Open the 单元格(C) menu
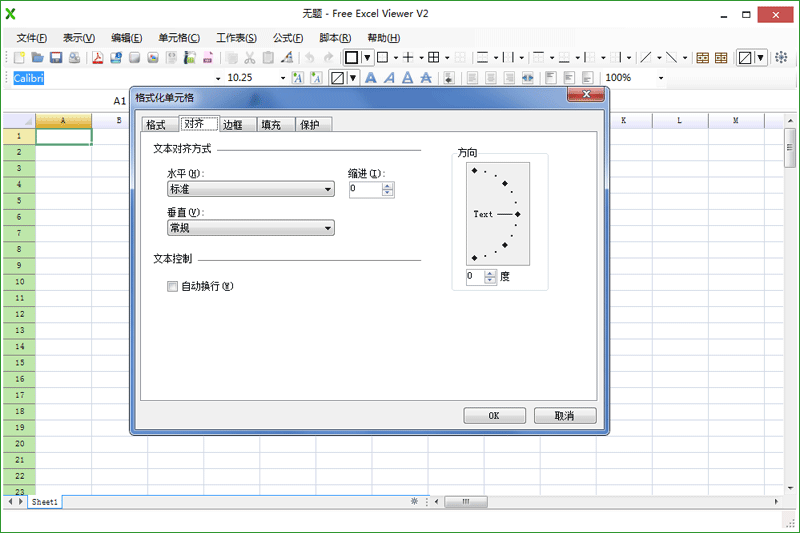This screenshot has width=800, height=533. (x=179, y=38)
